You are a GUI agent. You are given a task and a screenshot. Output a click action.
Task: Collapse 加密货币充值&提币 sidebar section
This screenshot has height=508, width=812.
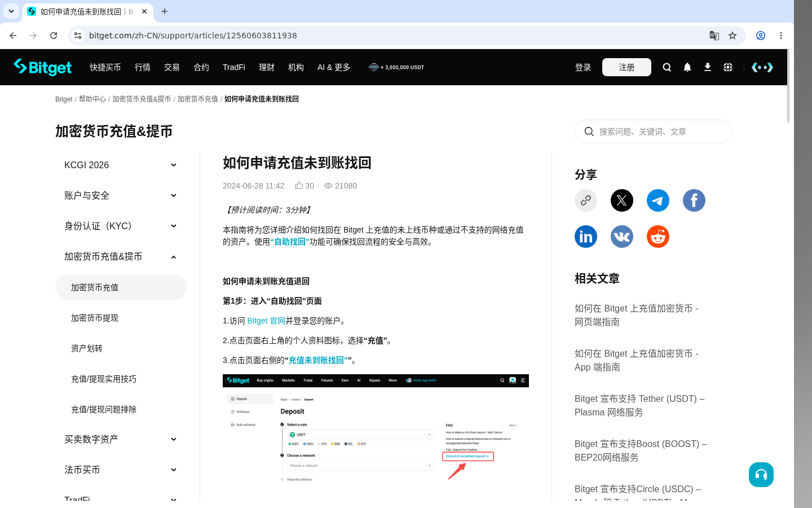[121, 256]
